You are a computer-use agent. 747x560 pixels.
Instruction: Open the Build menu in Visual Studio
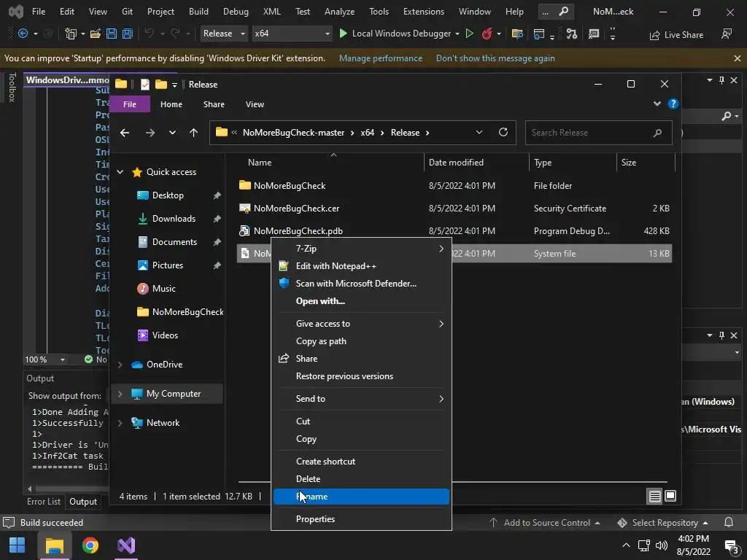coord(198,12)
